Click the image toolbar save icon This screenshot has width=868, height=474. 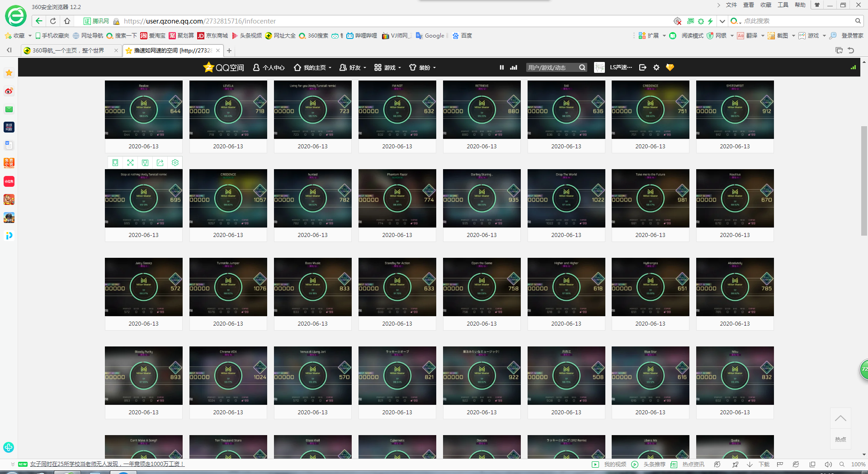coord(145,162)
